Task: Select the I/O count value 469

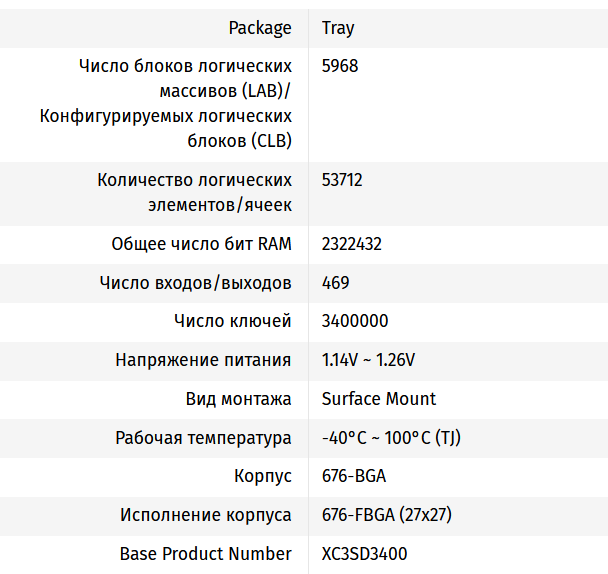Action: (x=336, y=283)
